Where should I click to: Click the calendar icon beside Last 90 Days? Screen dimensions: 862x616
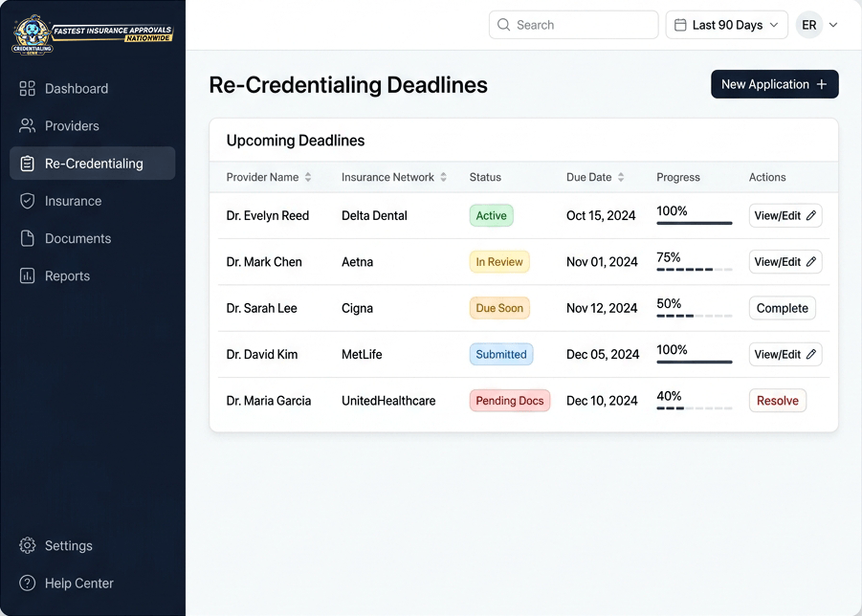(680, 25)
